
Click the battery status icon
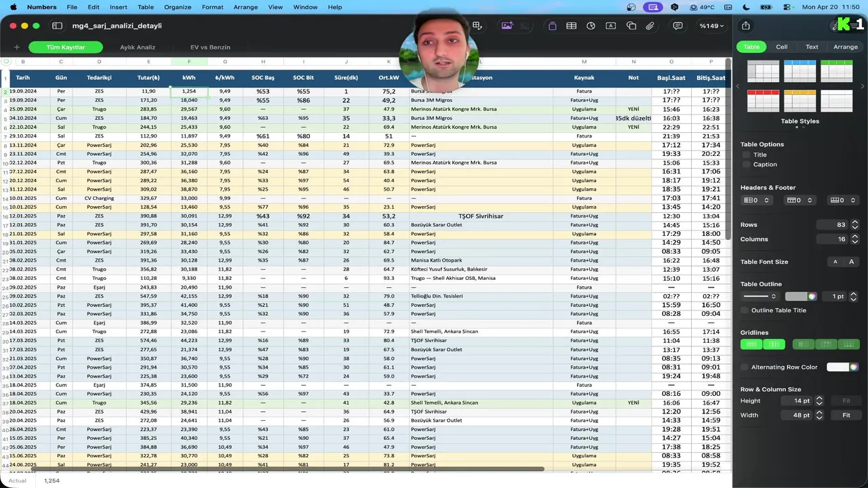[x=767, y=7]
